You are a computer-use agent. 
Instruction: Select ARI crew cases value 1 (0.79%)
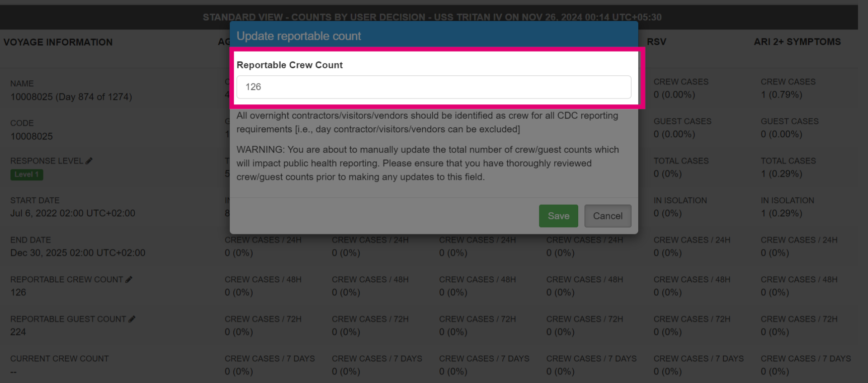click(x=781, y=95)
